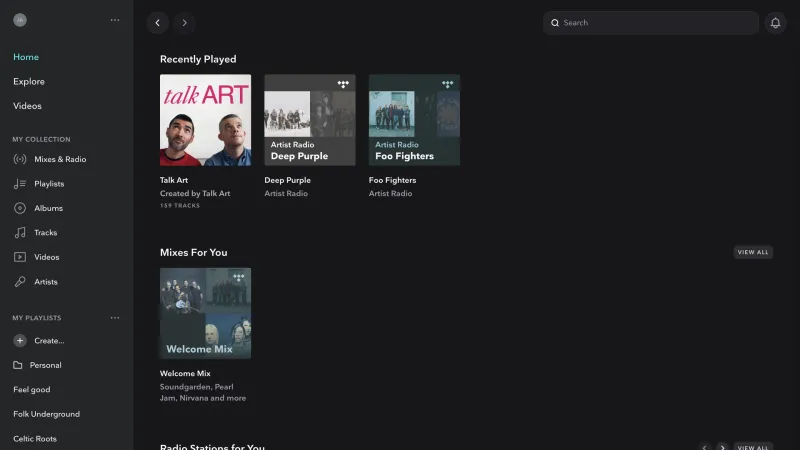Click the Recently Played heading
800x450 pixels.
(x=198, y=59)
